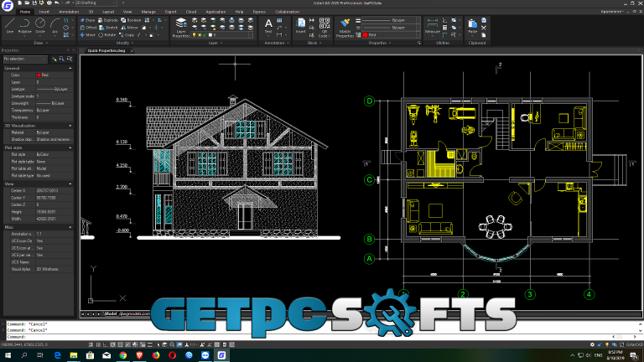
Task: Click the Erase tool in Modify panel
Action: coord(87,20)
